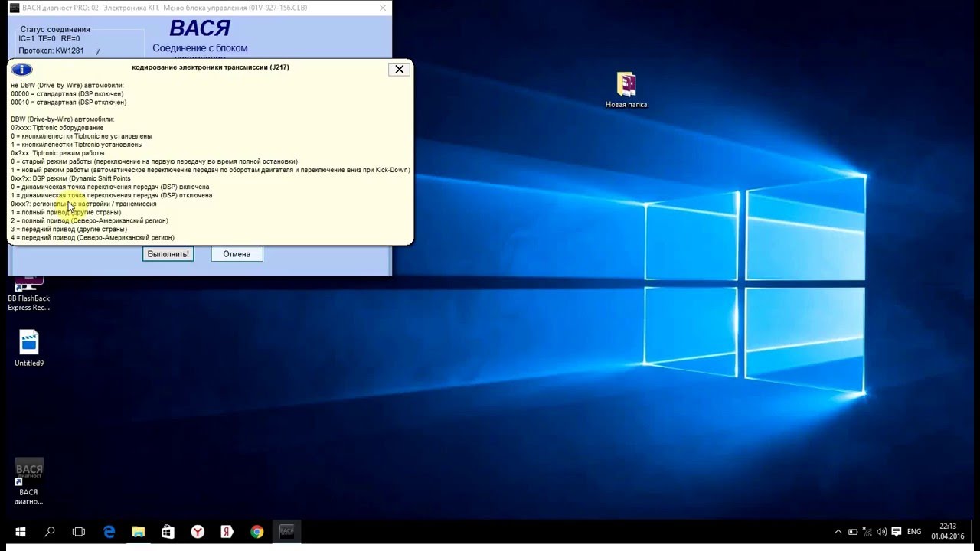Viewport: 980px width, 551px height.
Task: Click the Отмена button
Action: click(237, 254)
